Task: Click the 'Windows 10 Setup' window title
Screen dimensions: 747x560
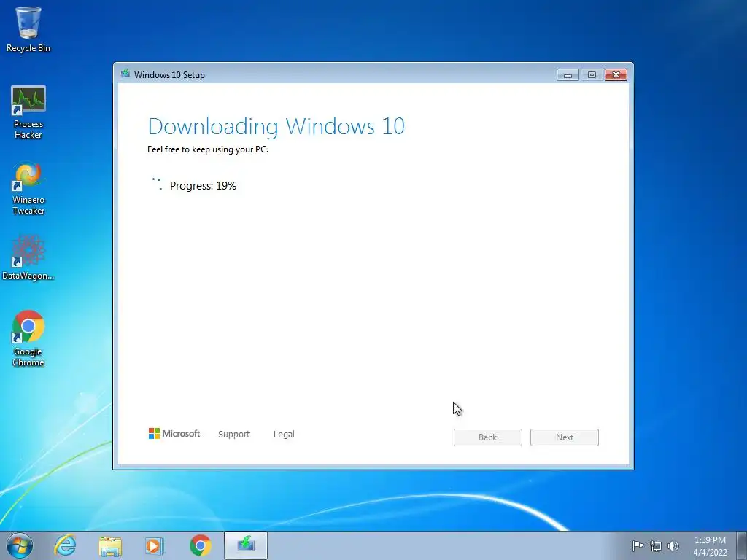Action: pos(169,75)
